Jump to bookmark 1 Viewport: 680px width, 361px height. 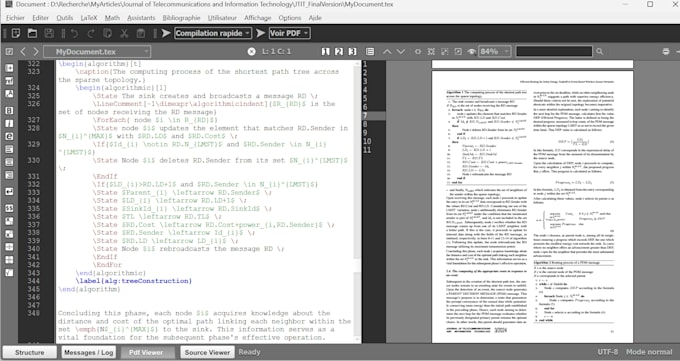click(x=326, y=52)
